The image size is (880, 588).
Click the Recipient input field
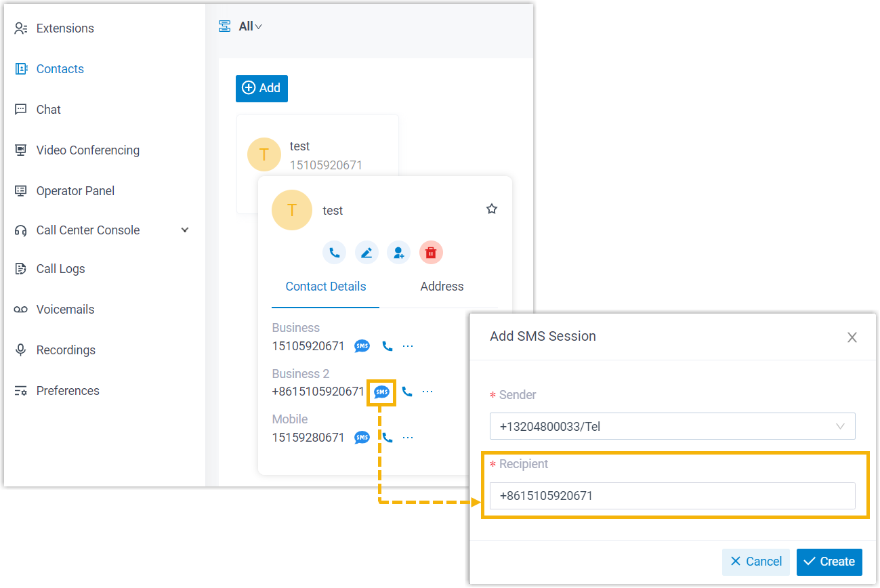[672, 496]
